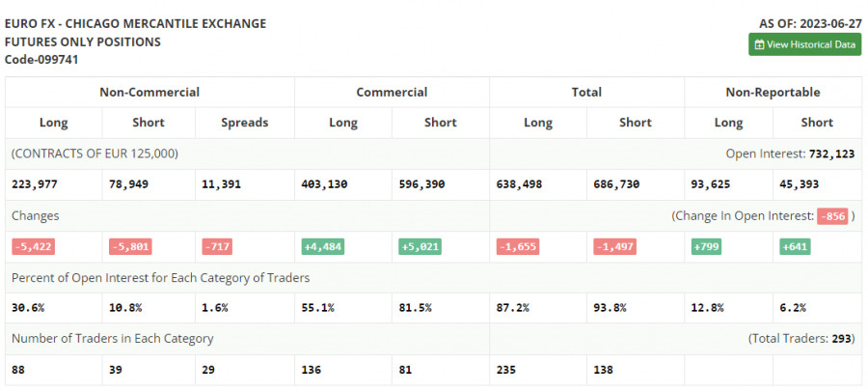This screenshot has height=392, width=868.
Task: Select the Total Traders 293 text
Action: click(801, 339)
